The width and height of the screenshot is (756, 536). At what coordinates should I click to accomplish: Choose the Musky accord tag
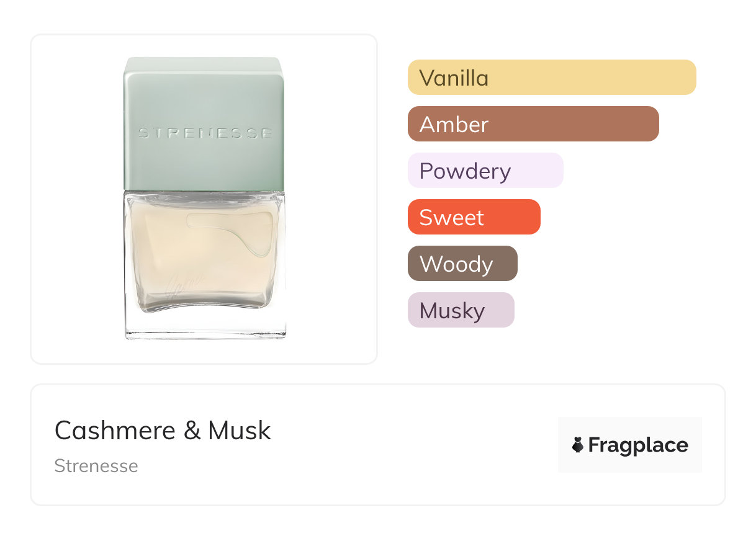[461, 310]
